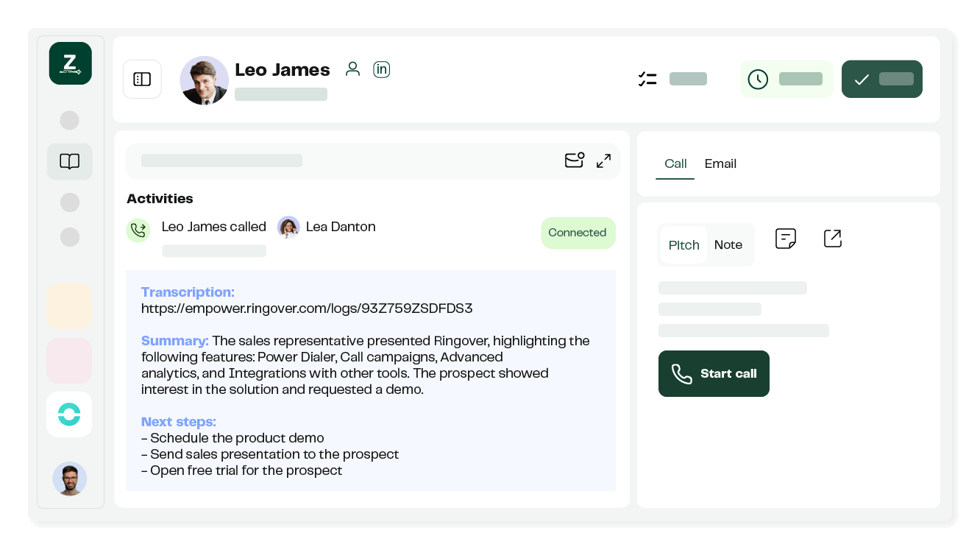Click the green phone call icon beside Activities
Image resolution: width=980 pixels, height=550 pixels.
(138, 230)
